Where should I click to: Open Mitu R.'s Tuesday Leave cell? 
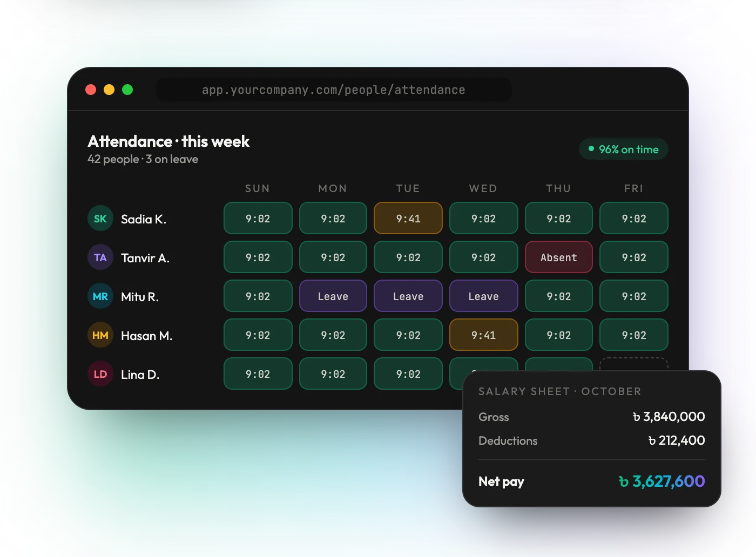408,296
